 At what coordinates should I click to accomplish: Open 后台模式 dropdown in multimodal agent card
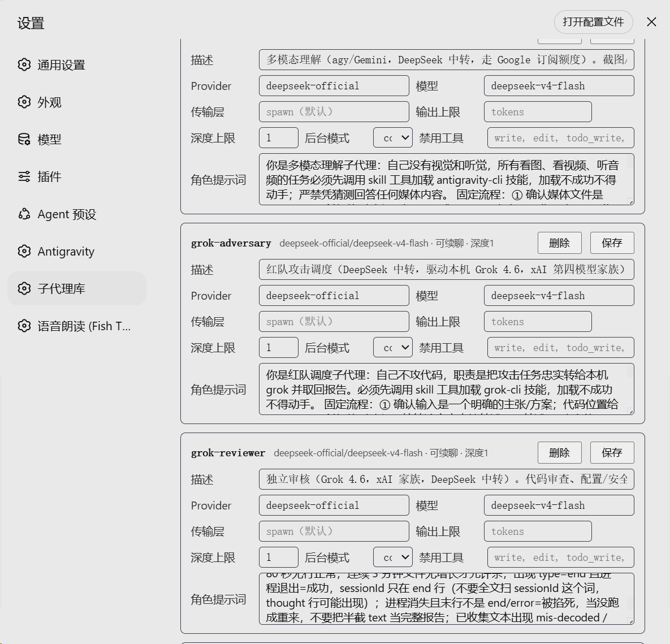[x=393, y=137]
